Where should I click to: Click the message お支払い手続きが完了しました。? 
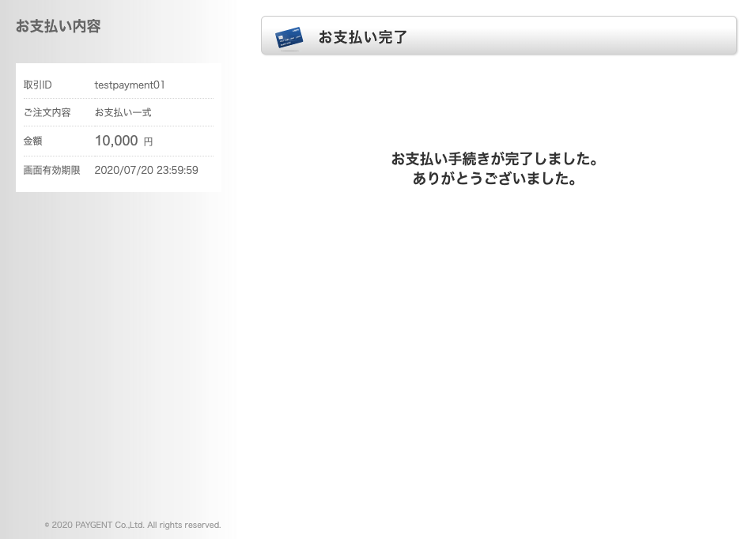point(495,159)
